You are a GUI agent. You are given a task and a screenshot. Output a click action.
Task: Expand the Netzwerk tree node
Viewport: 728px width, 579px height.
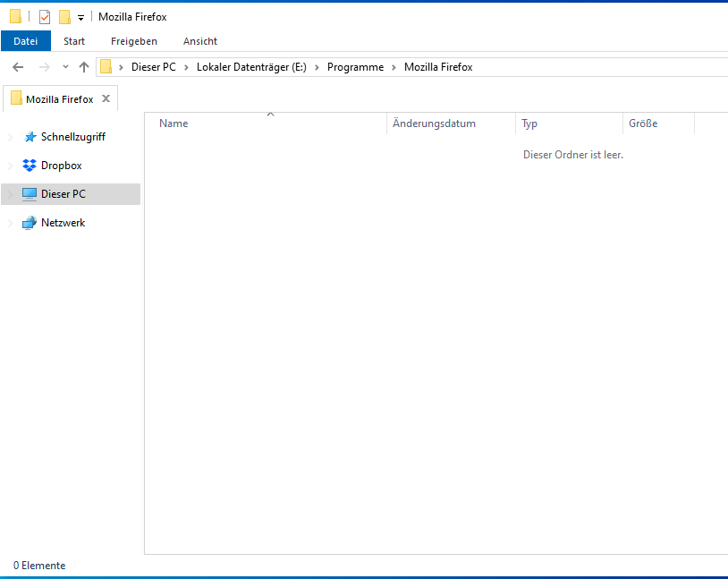(10, 223)
